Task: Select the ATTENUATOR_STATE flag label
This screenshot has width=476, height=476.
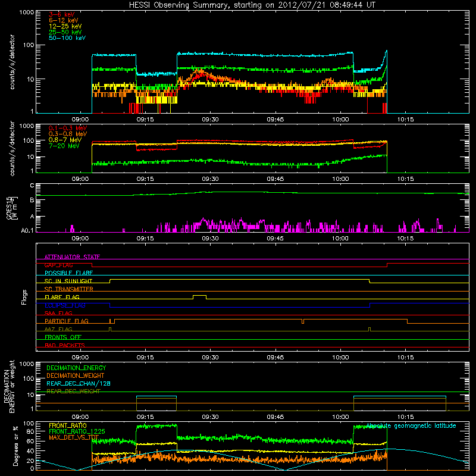Action: (72, 257)
